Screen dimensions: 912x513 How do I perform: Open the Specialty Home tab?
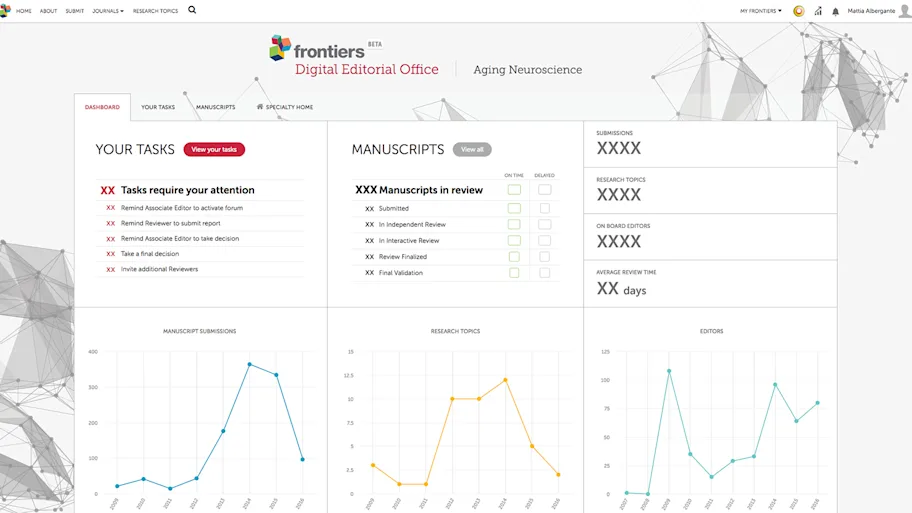point(285,107)
